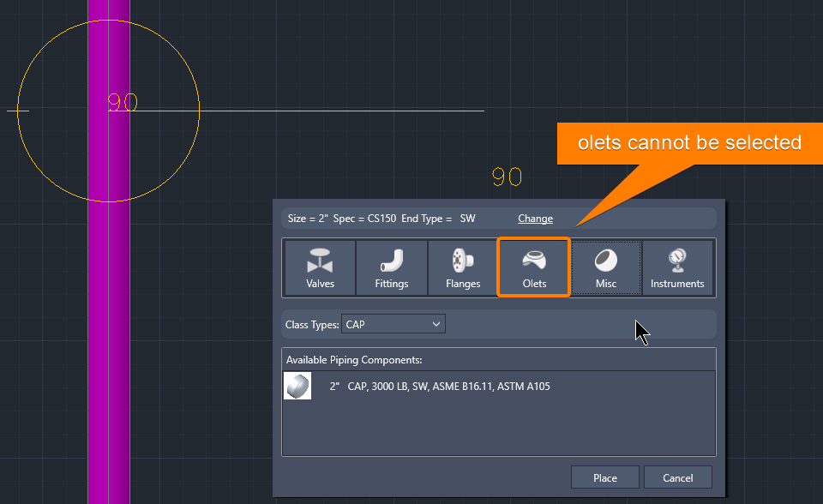Click the '90' label inside the circle

tap(122, 102)
